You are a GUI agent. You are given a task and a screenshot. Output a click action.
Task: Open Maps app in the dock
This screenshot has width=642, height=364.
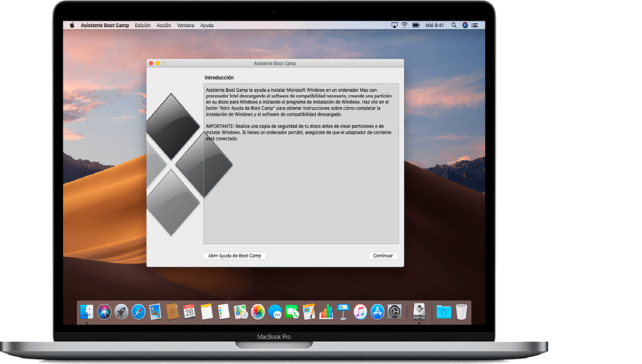pyautogui.click(x=241, y=312)
